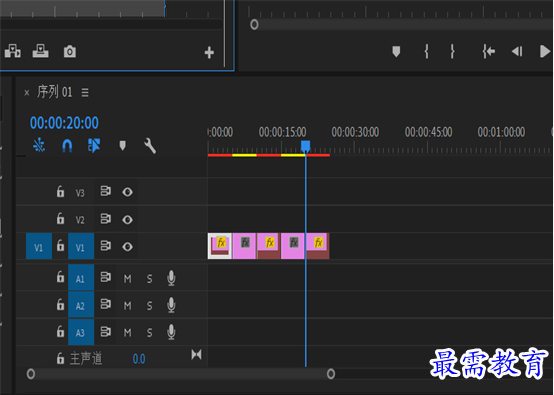Screen dimensions: 554x395
Task: Toggle V1 source patching indicator
Action: pyautogui.click(x=39, y=246)
